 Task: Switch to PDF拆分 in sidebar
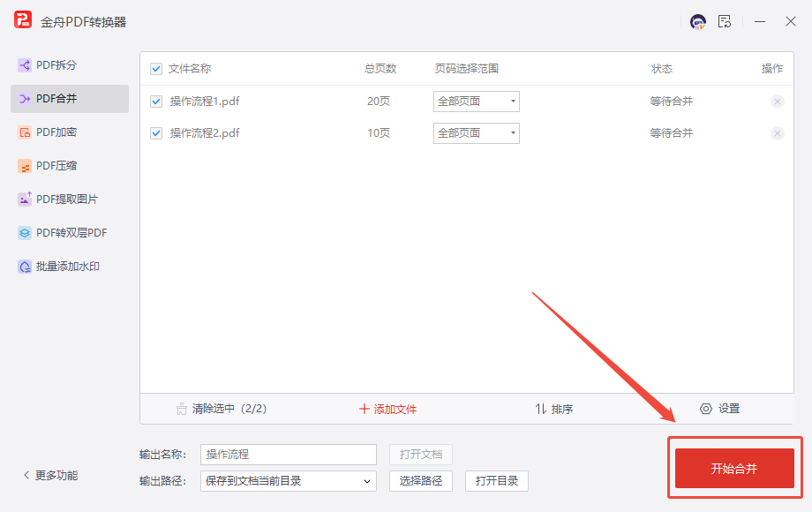70,65
